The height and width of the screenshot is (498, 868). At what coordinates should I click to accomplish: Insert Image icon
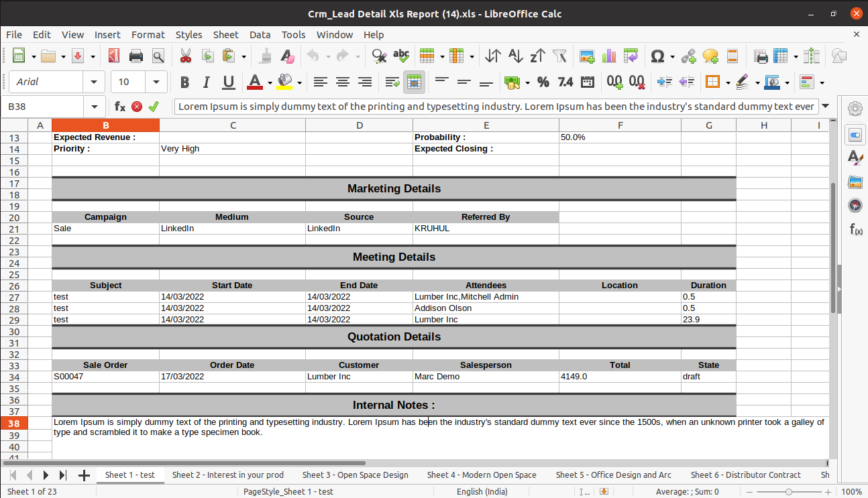point(588,56)
